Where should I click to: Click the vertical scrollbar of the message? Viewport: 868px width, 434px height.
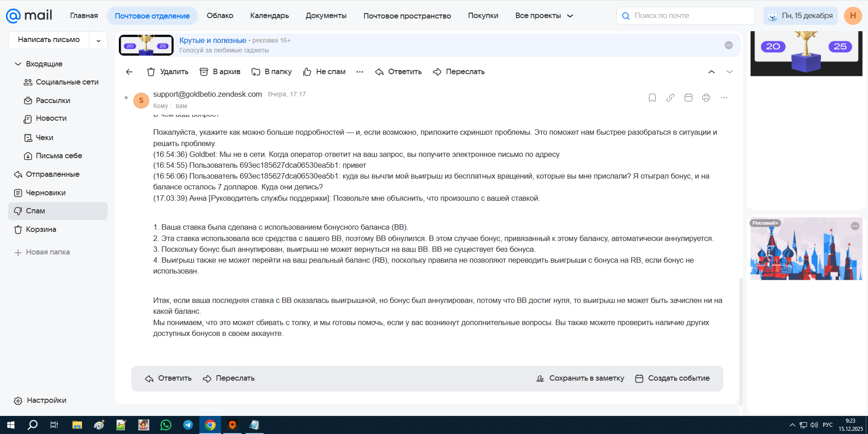click(x=741, y=339)
